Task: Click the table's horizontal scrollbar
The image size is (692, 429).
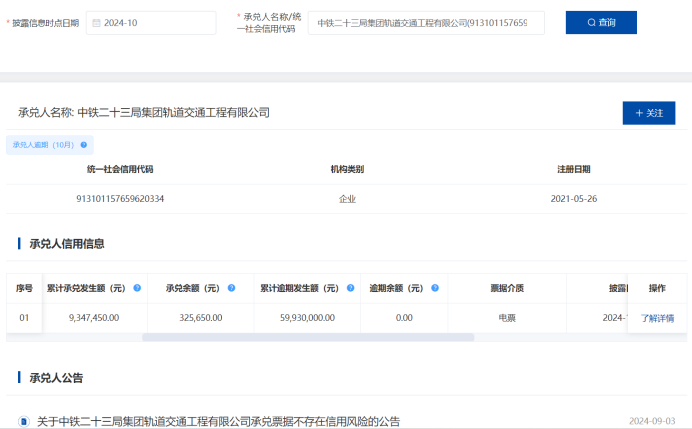Action: pyautogui.click(x=308, y=337)
